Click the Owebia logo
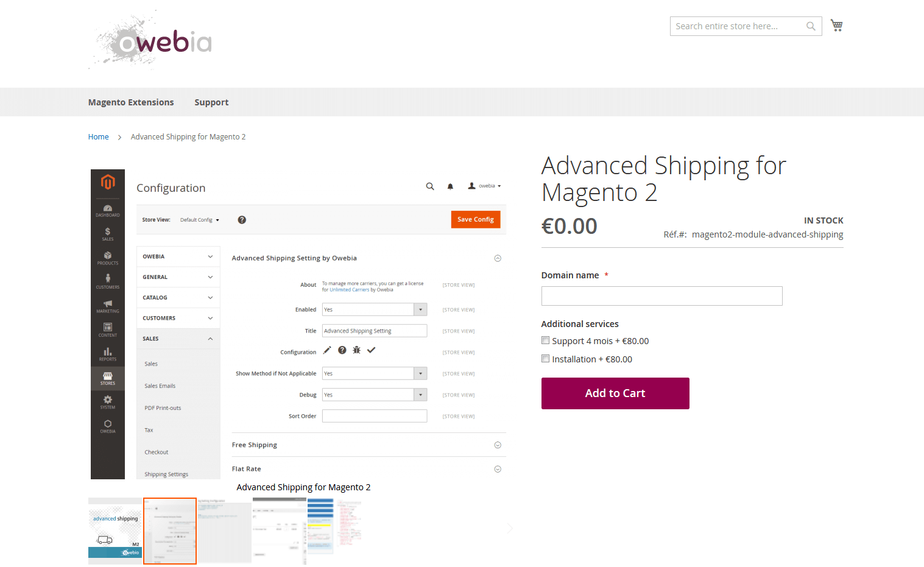Image resolution: width=924 pixels, height=567 pixels. (150, 40)
